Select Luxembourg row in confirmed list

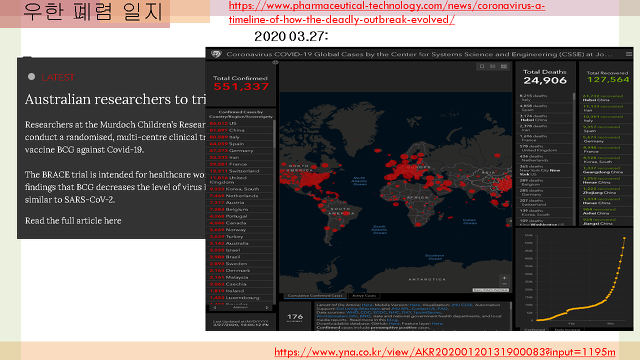pyautogui.click(x=240, y=298)
